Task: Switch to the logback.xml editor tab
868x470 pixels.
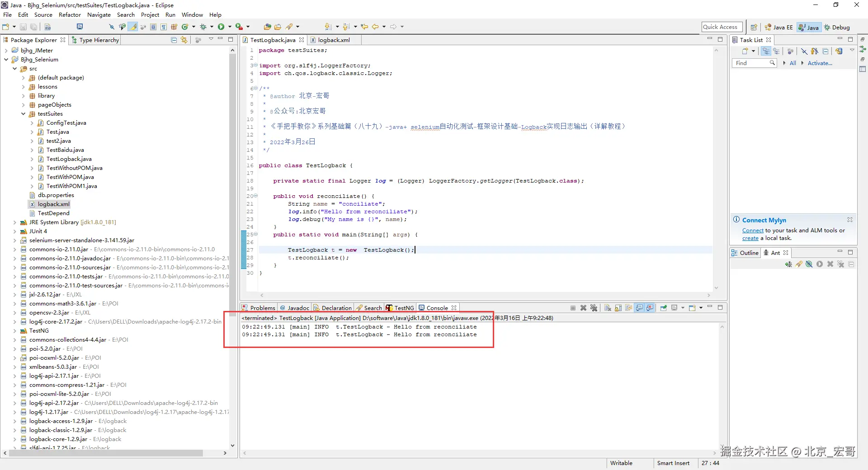Action: (334, 40)
